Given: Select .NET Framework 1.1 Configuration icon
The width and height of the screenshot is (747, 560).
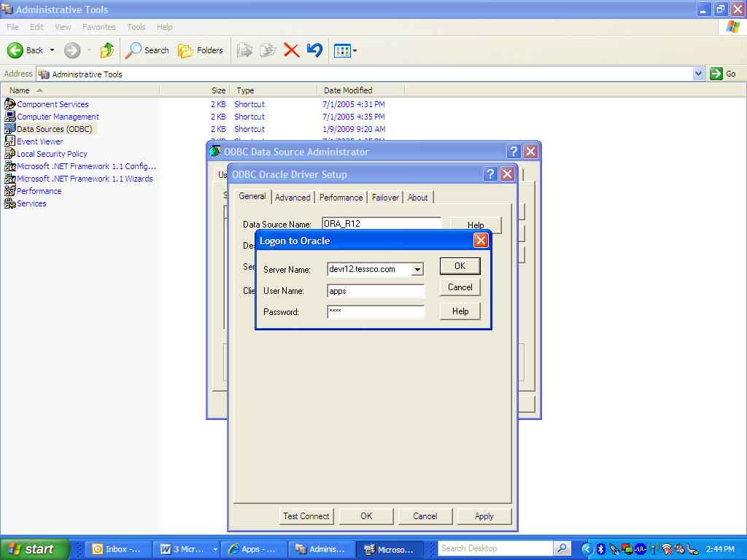Looking at the screenshot, I should coord(10,166).
